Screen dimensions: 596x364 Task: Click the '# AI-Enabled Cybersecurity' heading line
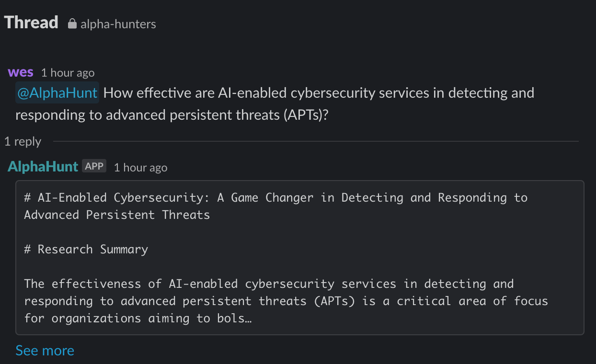click(x=276, y=197)
